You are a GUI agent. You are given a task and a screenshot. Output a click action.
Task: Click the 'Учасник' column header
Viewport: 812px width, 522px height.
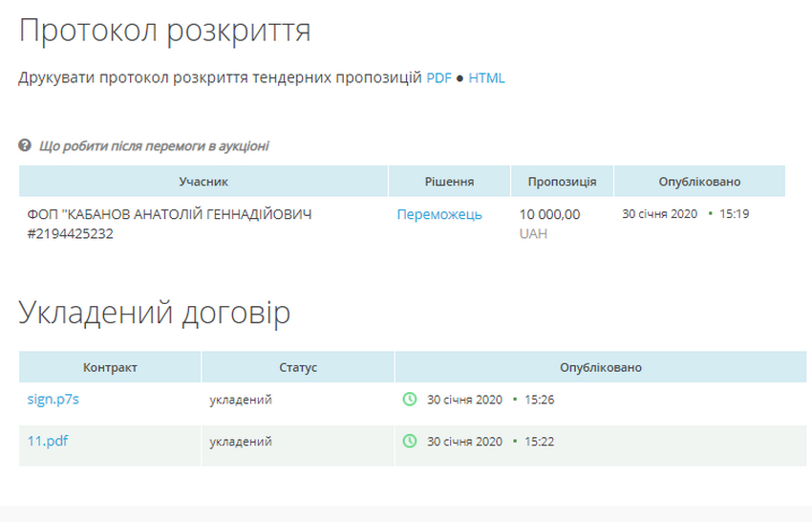pos(203,182)
